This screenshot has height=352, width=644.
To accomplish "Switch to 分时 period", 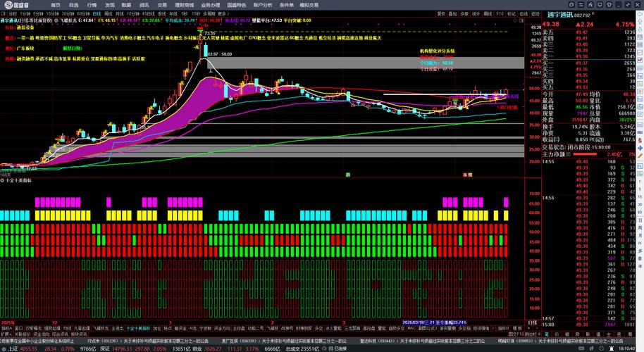I will click(13, 13).
